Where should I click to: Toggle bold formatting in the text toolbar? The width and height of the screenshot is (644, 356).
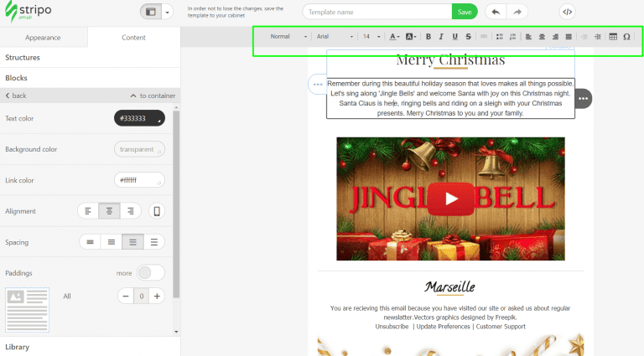pyautogui.click(x=428, y=37)
